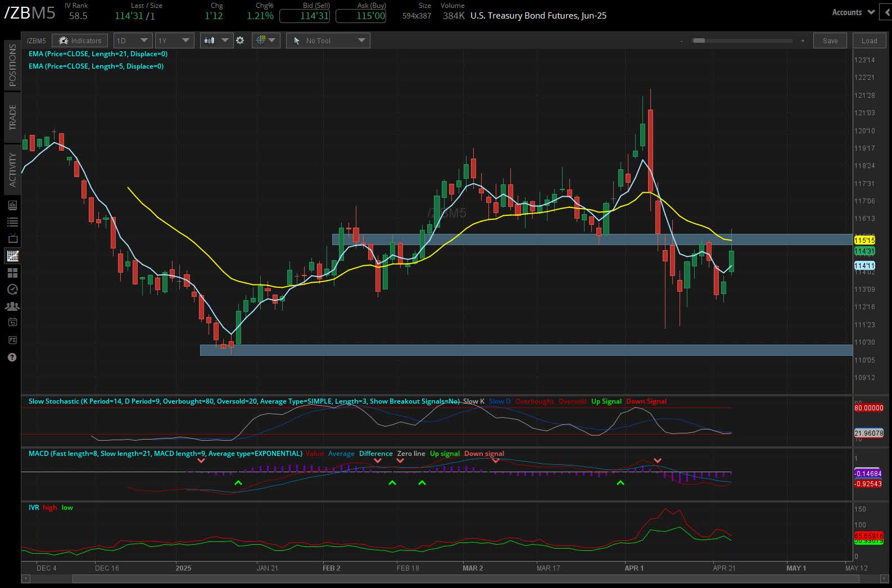Click the Indicators button
892x588 pixels.
(x=80, y=40)
